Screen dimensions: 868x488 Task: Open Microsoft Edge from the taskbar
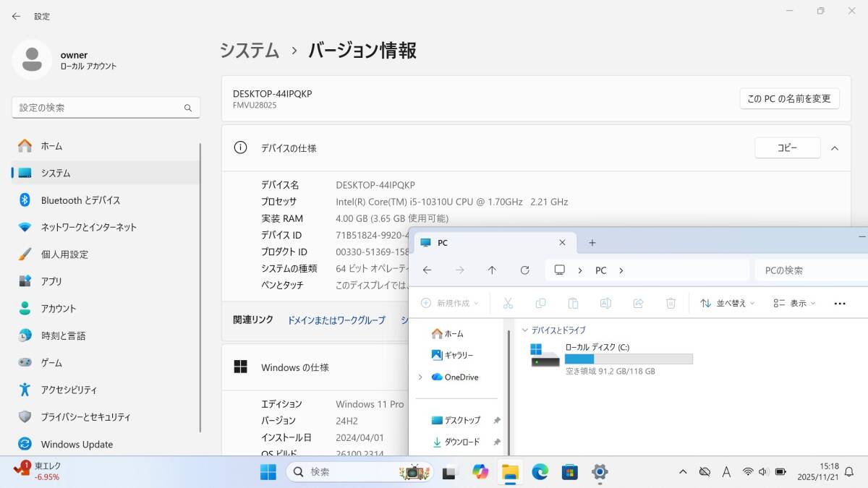click(540, 472)
